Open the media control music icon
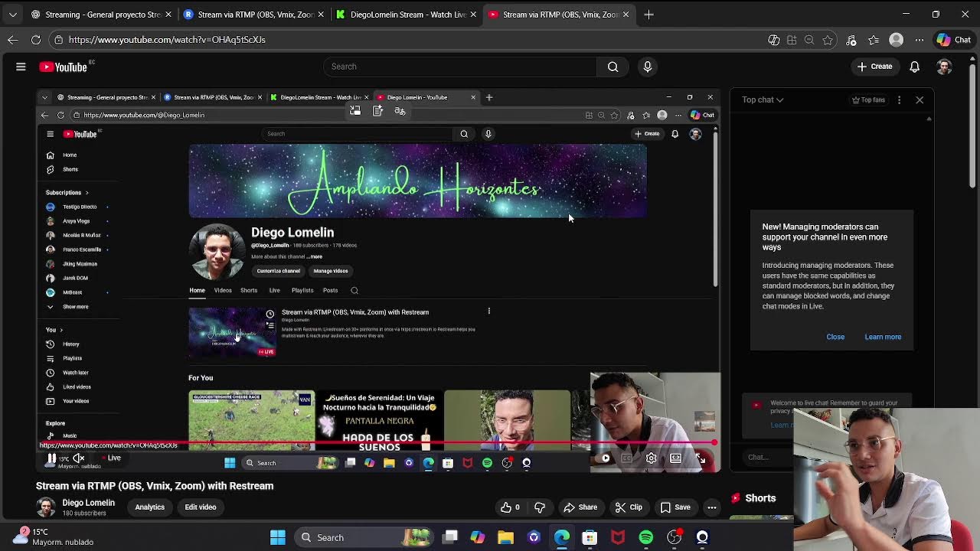Screen dimensions: 980x551 coord(851,40)
